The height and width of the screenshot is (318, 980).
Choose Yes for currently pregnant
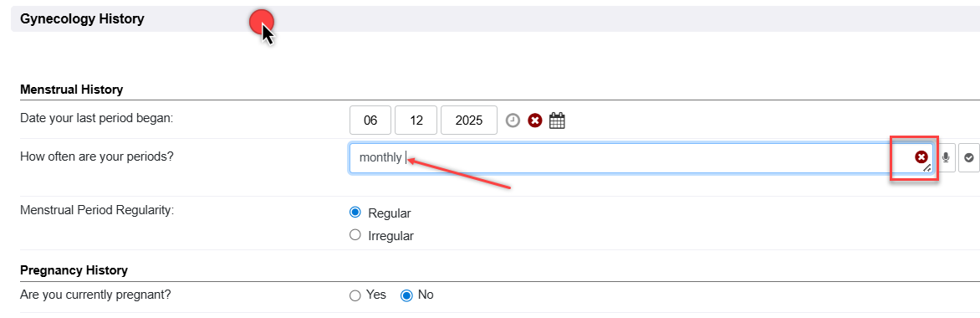click(355, 295)
